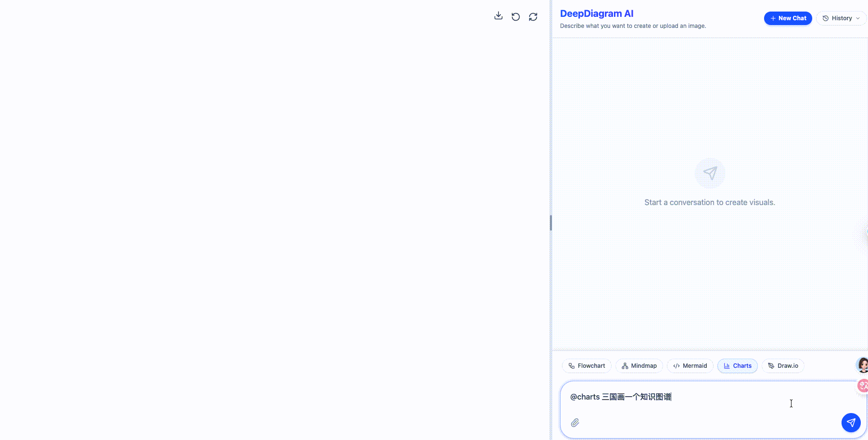The width and height of the screenshot is (868, 440).
Task: Click the panel divider resize handle
Action: (551, 223)
